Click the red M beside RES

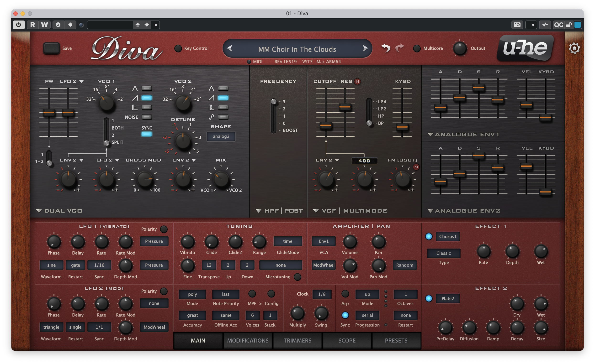click(x=357, y=82)
